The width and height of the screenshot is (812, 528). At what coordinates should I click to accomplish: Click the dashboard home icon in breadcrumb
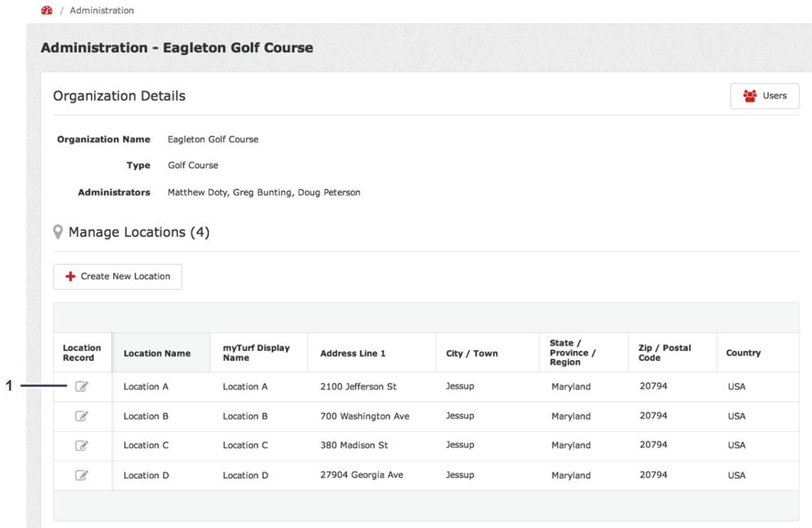coord(47,10)
